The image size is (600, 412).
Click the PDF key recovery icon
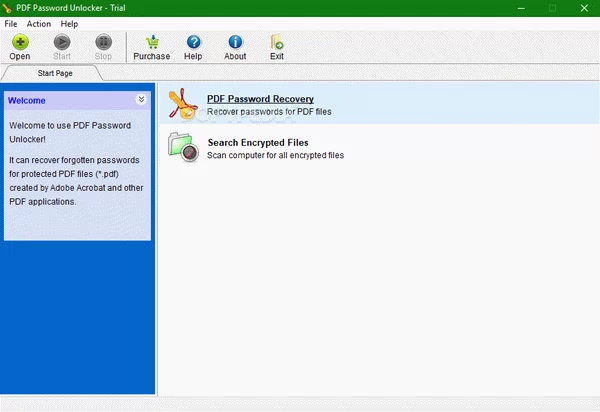click(183, 104)
